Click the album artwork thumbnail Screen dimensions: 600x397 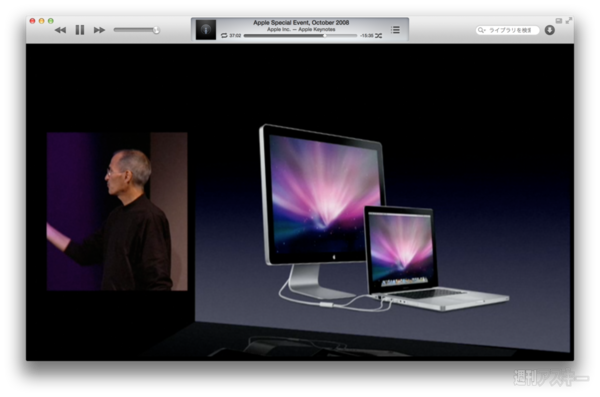point(206,29)
